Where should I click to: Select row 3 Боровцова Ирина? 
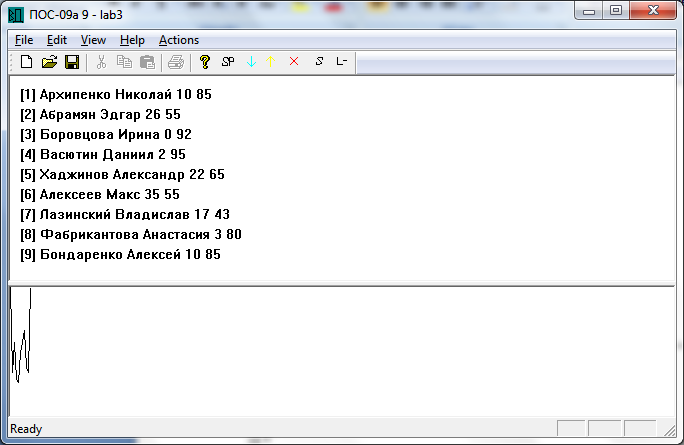[106, 134]
